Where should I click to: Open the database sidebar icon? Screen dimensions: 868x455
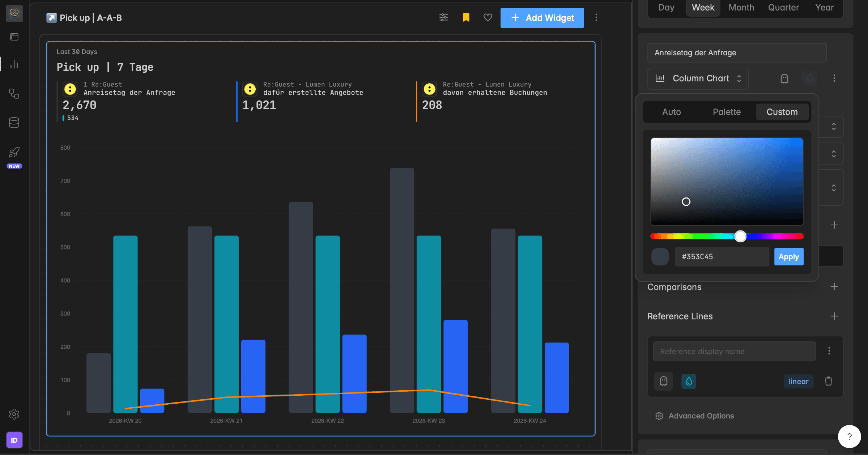click(x=14, y=123)
